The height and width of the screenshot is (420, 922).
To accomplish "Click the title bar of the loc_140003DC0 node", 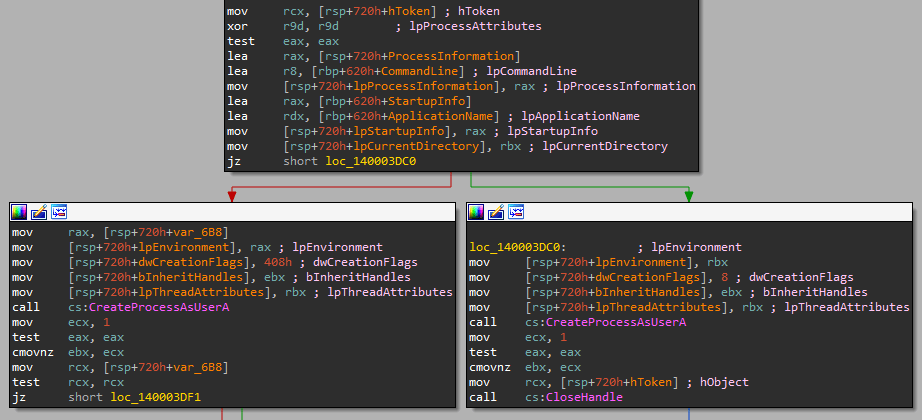I will (690, 212).
